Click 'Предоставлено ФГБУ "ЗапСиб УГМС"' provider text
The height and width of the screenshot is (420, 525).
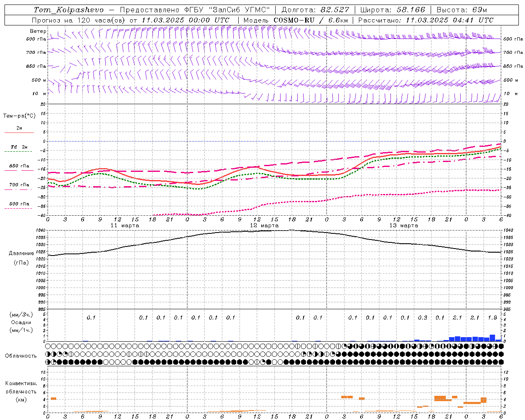[x=195, y=10]
